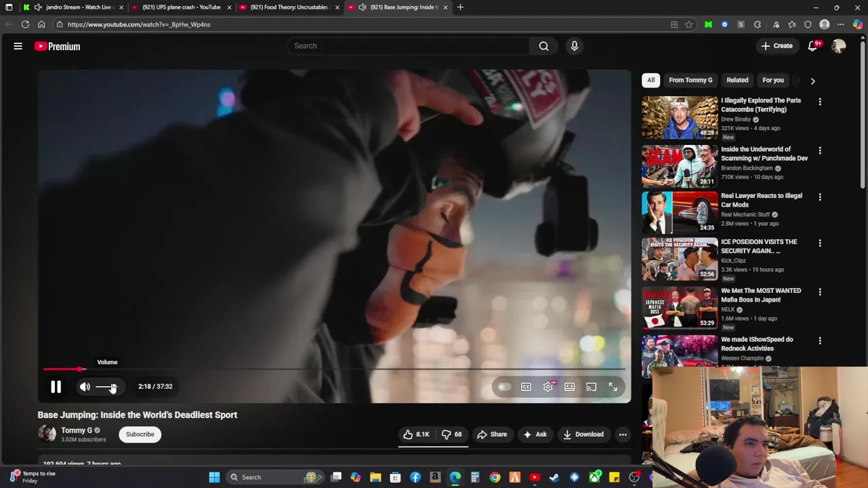
Task: Seek on the red video progress bar
Action: point(334,369)
